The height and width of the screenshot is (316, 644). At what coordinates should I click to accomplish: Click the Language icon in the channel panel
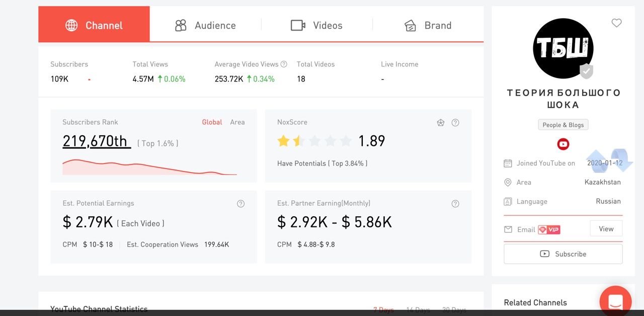(508, 201)
